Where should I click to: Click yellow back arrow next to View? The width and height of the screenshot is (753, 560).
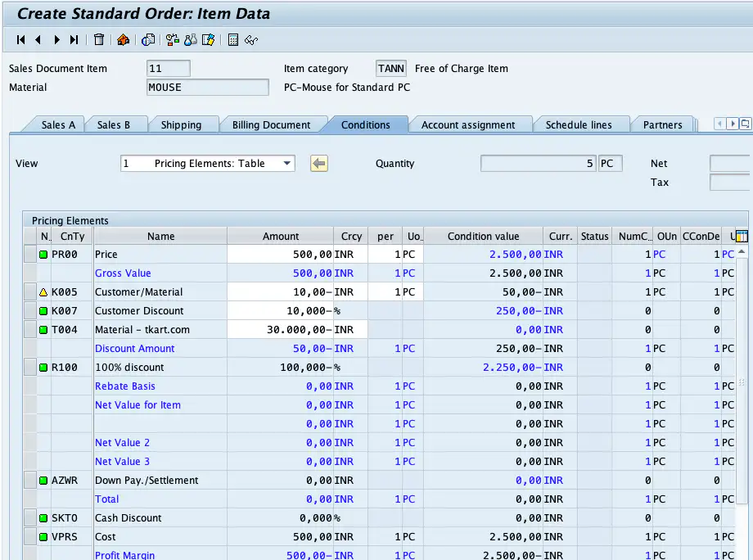coord(319,163)
